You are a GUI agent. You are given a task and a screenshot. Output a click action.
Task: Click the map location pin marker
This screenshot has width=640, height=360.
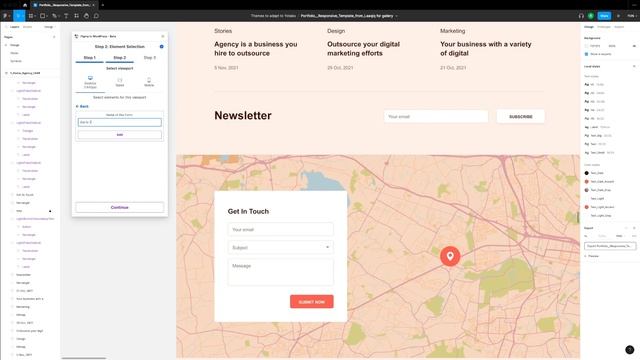[x=450, y=256]
